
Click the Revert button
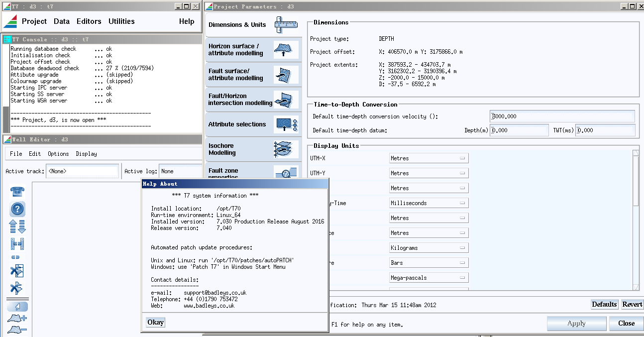pos(632,304)
